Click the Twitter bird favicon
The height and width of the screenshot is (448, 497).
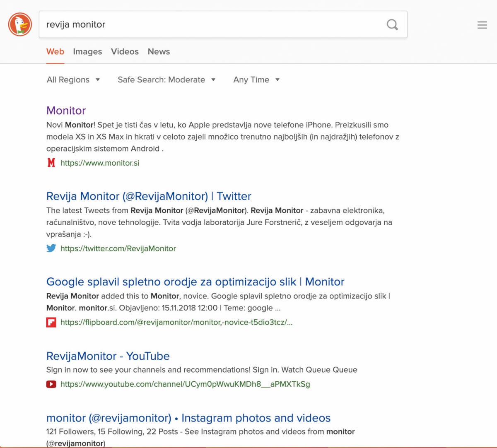[x=51, y=248]
